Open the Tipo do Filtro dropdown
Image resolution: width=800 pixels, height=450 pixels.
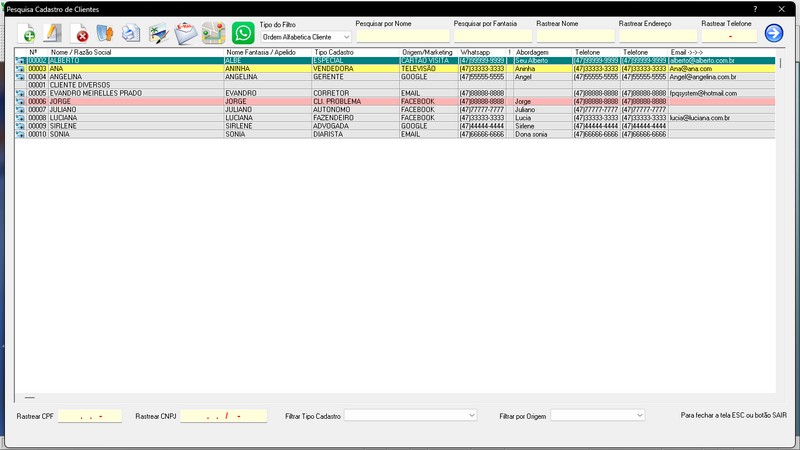[x=306, y=37]
